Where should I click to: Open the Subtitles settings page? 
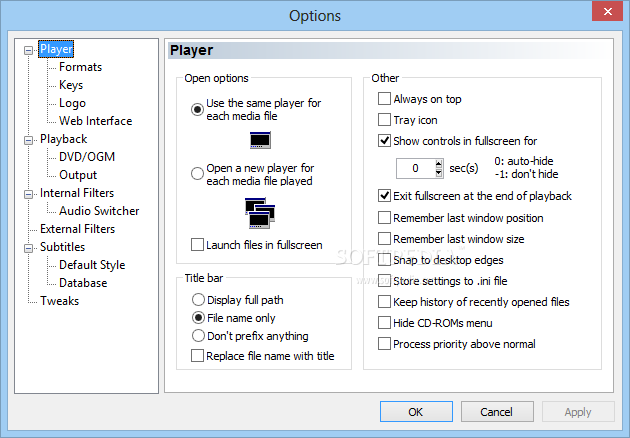pyautogui.click(x=62, y=247)
